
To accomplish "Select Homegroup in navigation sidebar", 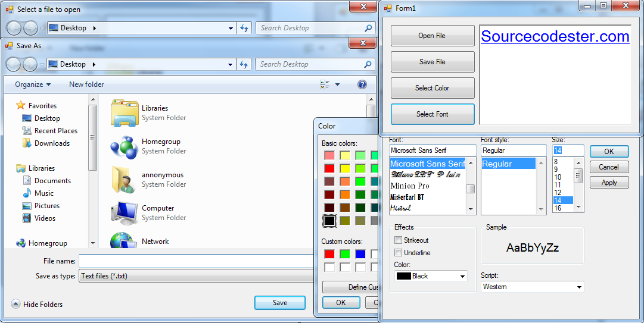I will (x=42, y=243).
